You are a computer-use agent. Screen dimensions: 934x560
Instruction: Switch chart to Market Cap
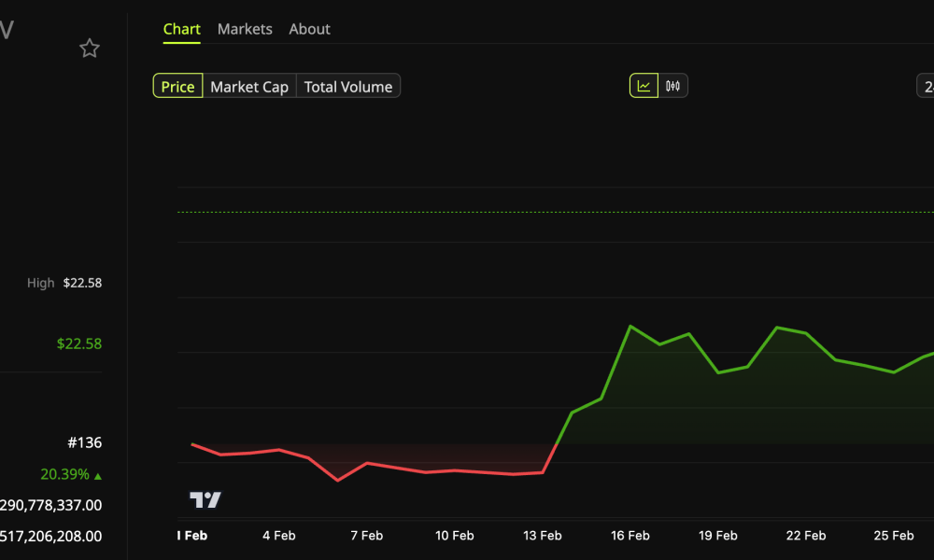248,86
